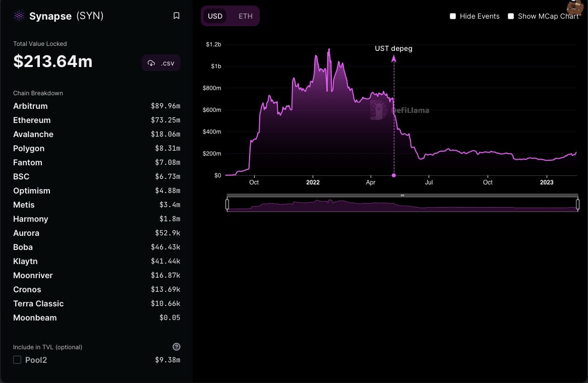Select the Terra Classic chain row
The width and height of the screenshot is (588, 383).
(97, 303)
